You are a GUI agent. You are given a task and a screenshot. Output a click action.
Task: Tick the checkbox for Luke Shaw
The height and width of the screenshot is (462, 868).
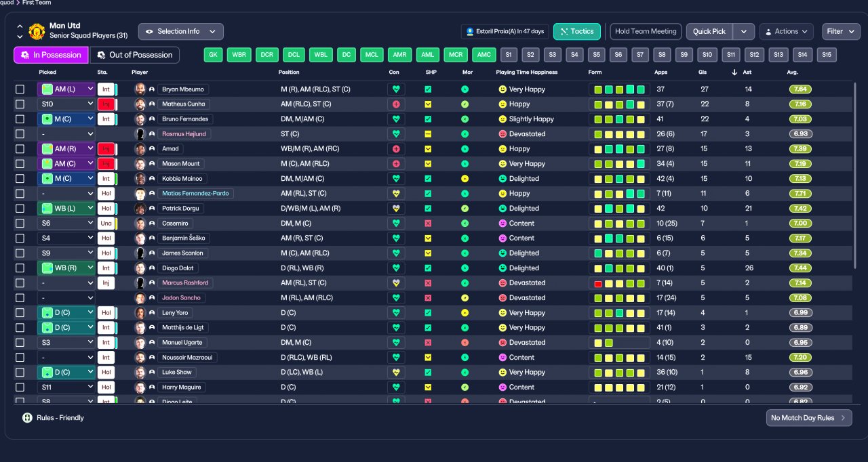coord(20,373)
